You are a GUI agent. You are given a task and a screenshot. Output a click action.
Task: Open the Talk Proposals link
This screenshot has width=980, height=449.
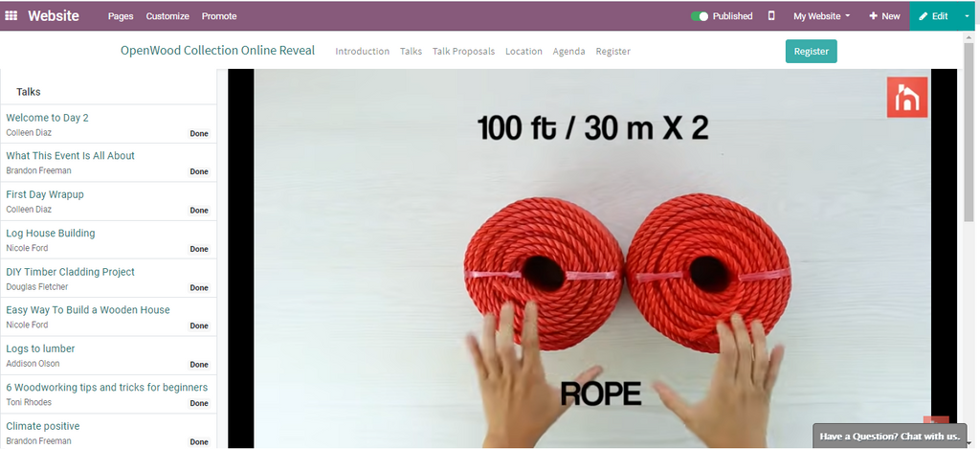(x=464, y=52)
